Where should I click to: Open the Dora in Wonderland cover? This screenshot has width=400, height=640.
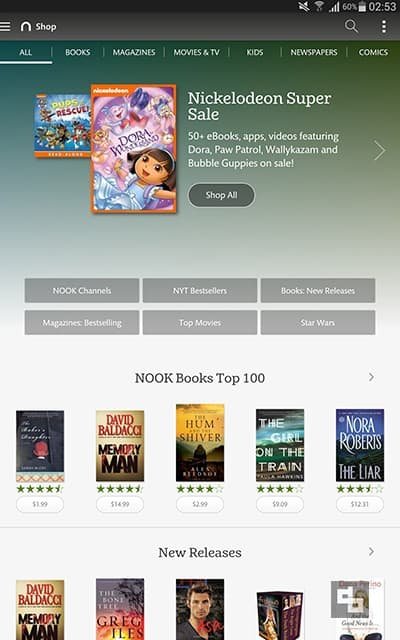point(134,149)
